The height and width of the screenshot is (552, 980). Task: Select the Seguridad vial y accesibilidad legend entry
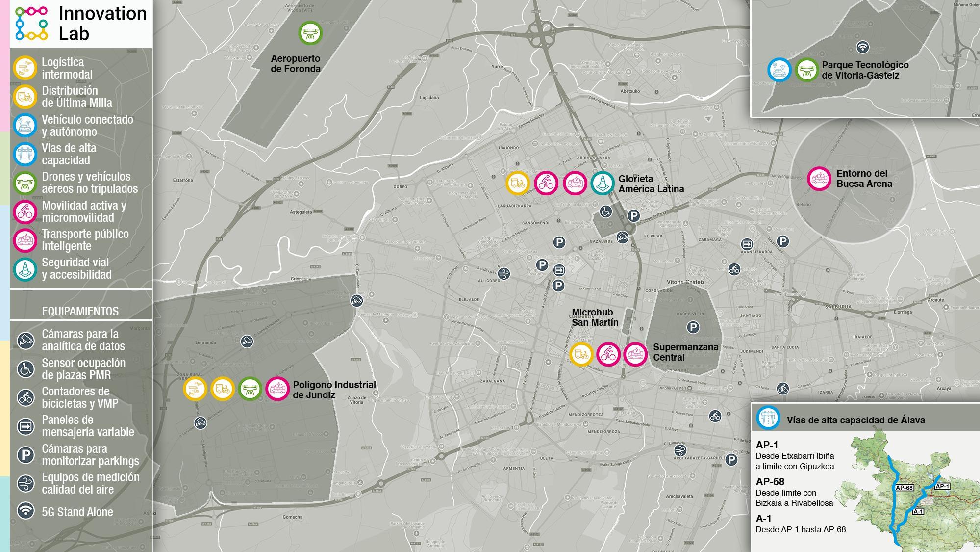[x=76, y=268]
